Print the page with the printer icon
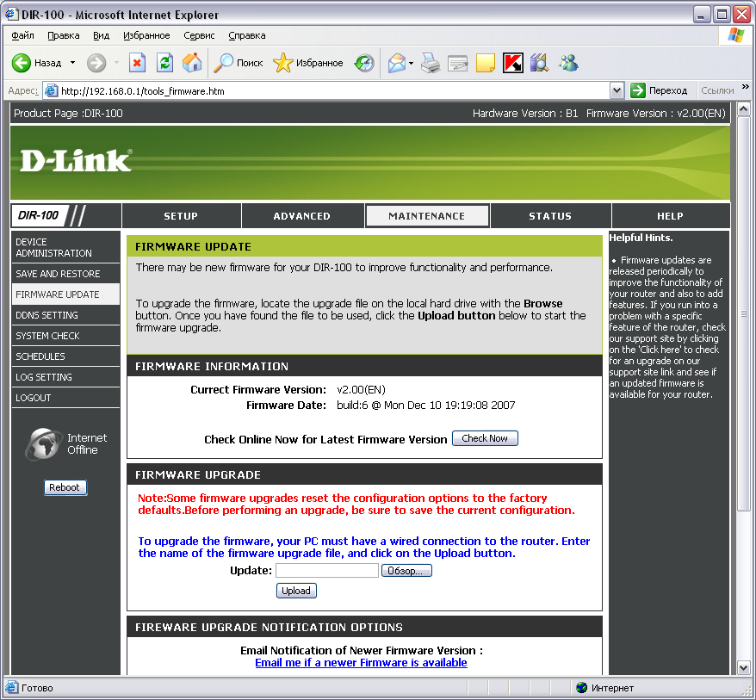Image resolution: width=756 pixels, height=700 pixels. pyautogui.click(x=430, y=63)
